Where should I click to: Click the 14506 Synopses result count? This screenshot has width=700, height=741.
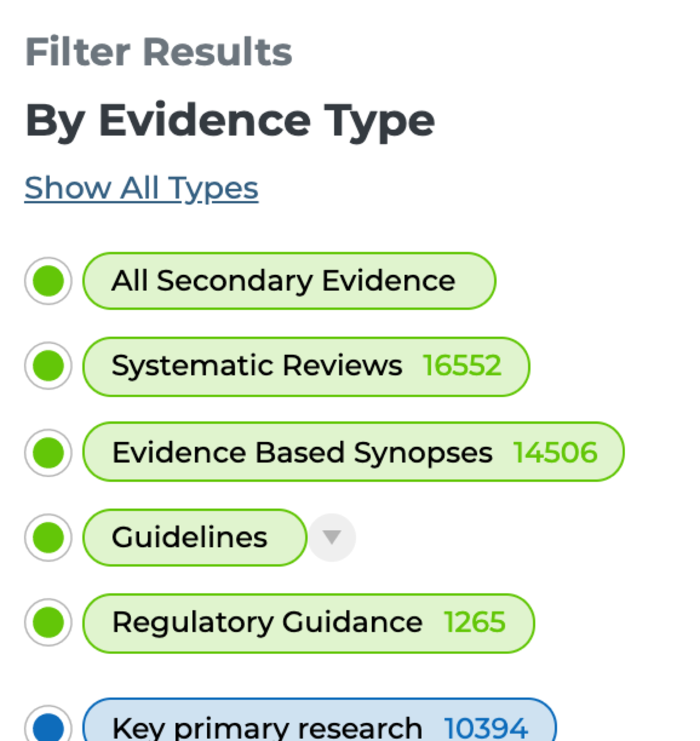point(555,453)
